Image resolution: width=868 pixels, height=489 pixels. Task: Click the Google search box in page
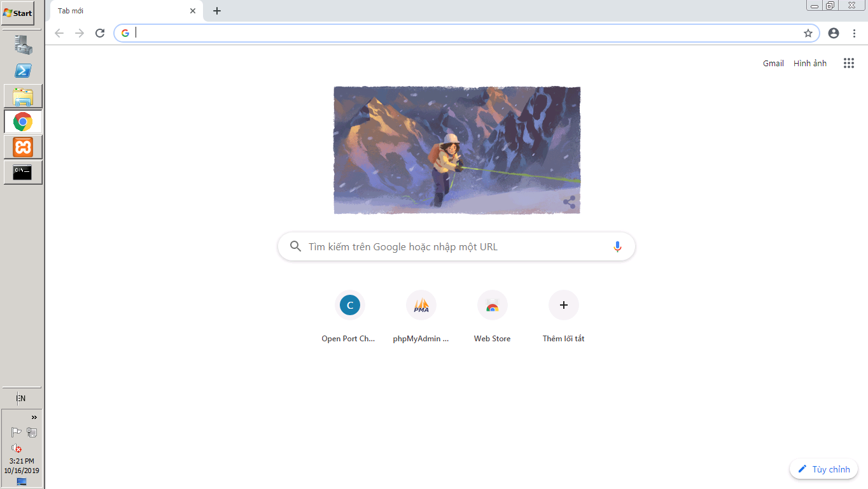[x=456, y=246]
